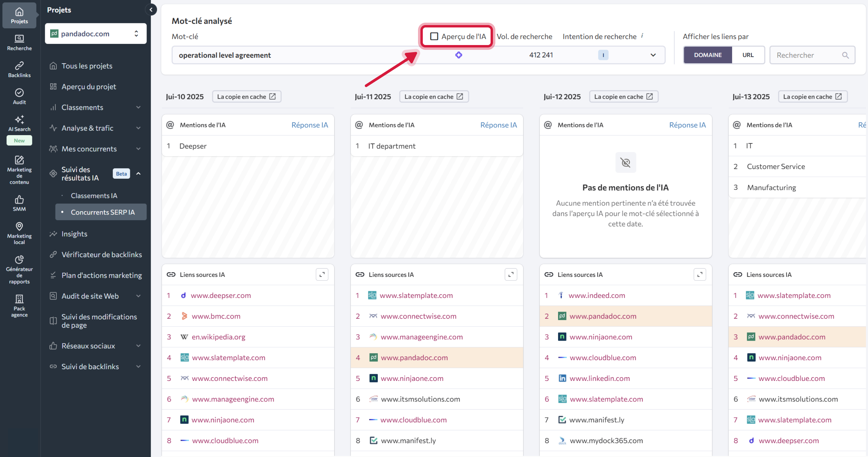Screen dimensions: 868x457
Task: Open cached copy for Jui-10 2025
Action: [246, 97]
